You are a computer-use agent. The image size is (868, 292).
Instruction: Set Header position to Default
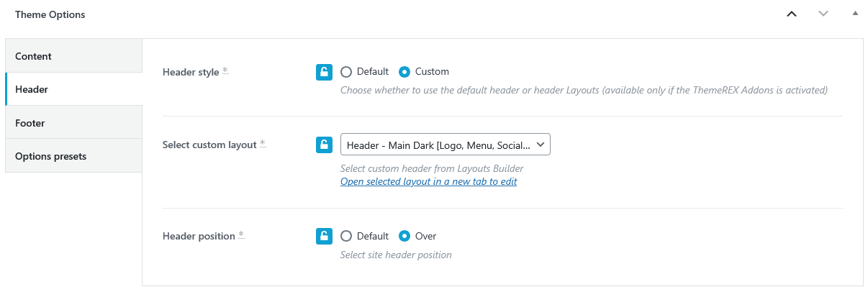(x=346, y=236)
